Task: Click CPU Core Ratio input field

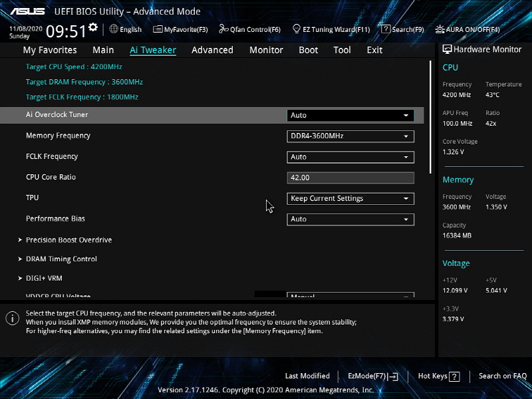Action: (350, 178)
